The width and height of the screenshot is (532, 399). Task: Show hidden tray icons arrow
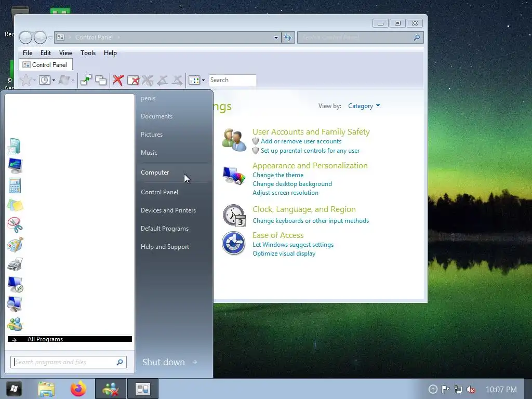pyautogui.click(x=433, y=389)
